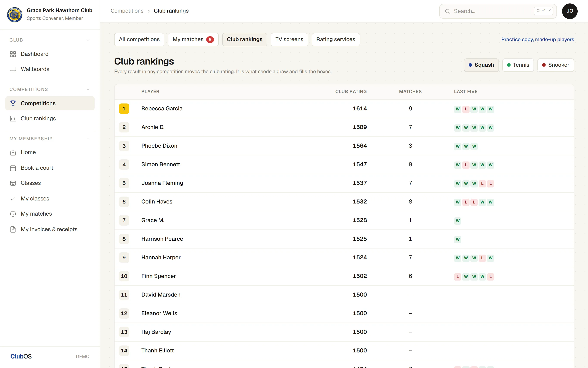Open the All competitions tab

(x=139, y=39)
